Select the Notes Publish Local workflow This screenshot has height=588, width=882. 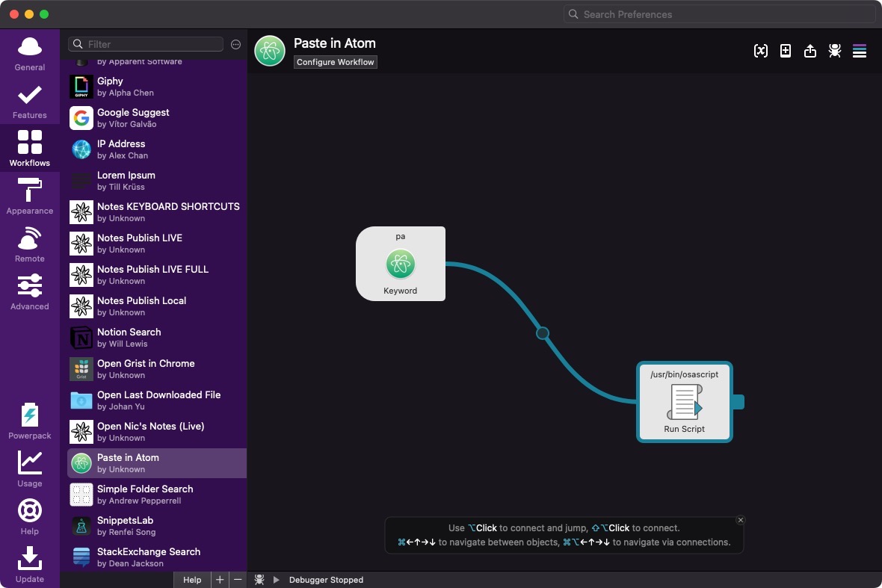click(x=157, y=306)
